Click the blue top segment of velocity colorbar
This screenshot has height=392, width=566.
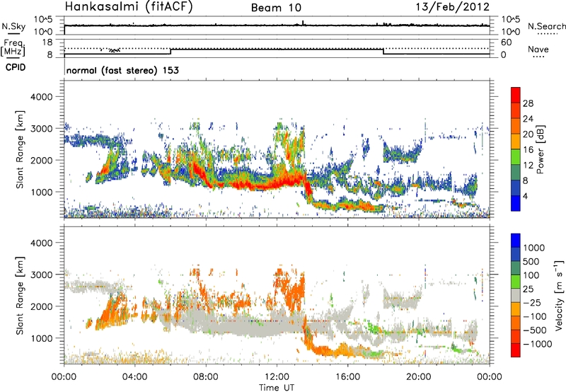tap(516, 241)
